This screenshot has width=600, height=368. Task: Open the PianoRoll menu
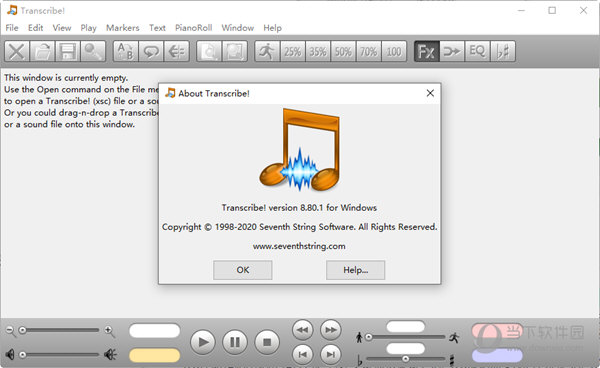click(194, 28)
